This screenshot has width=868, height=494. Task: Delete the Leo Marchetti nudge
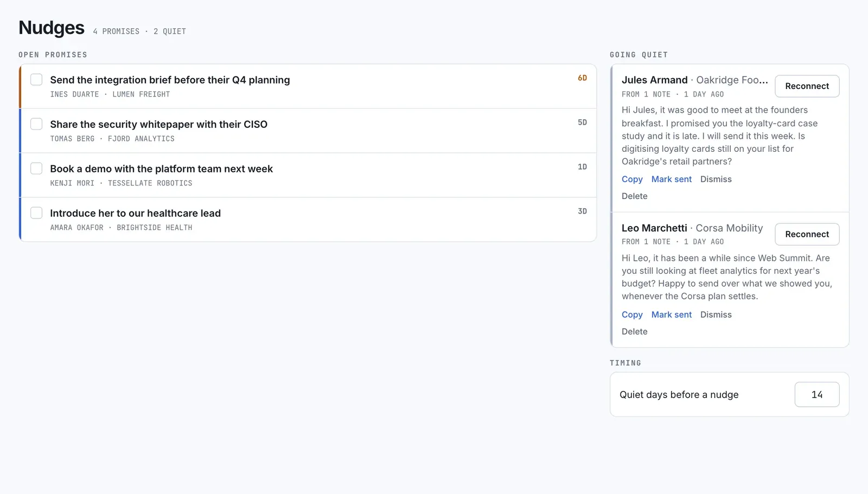tap(634, 332)
